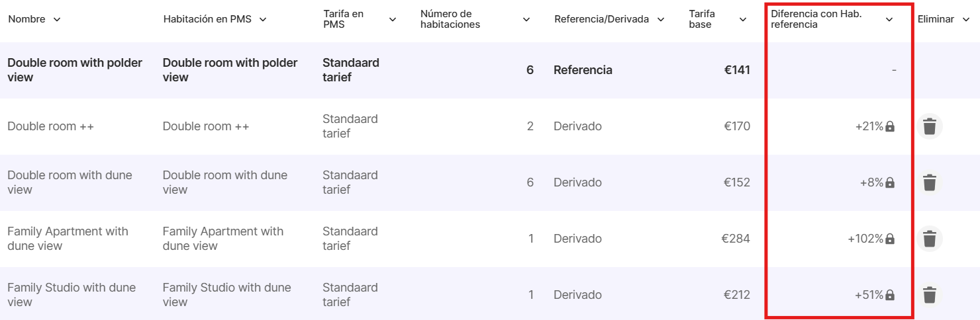Delete the Double room ++ row
This screenshot has width=980, height=320.
(930, 126)
